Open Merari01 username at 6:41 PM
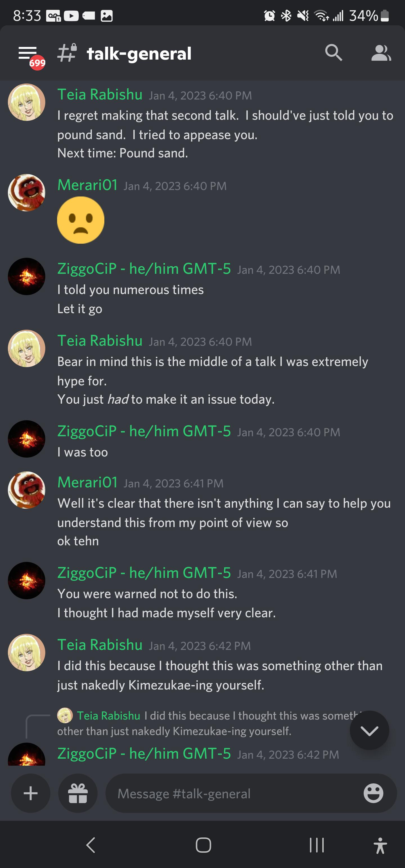 87,482
